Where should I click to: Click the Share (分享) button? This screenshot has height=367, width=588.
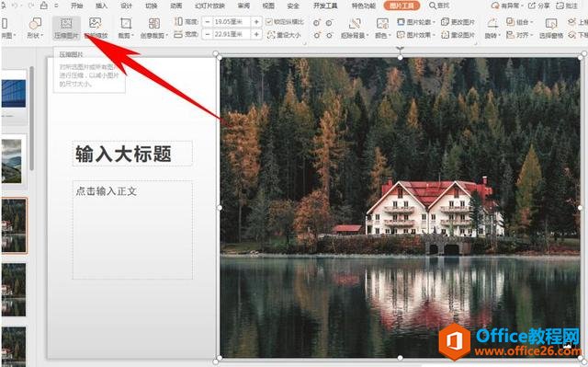538,6
